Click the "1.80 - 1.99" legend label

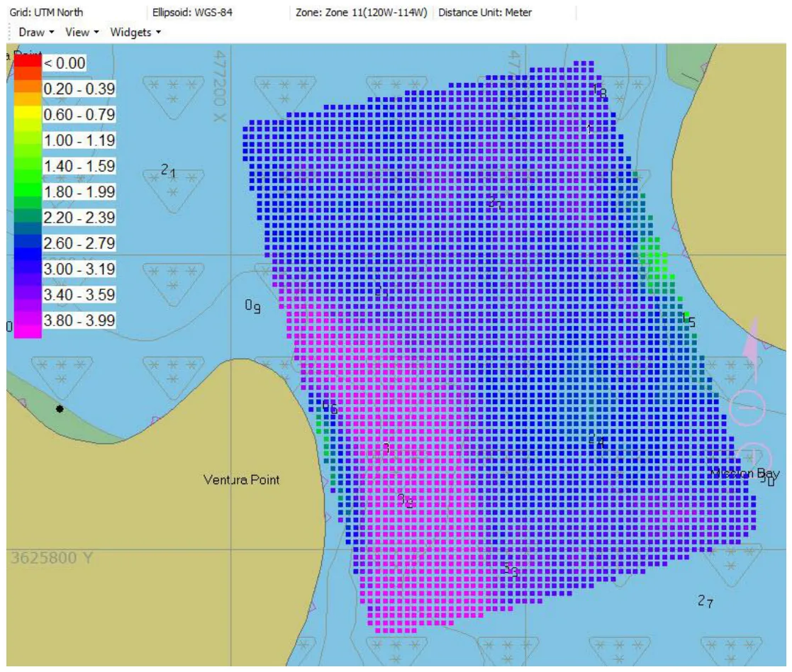(x=79, y=192)
